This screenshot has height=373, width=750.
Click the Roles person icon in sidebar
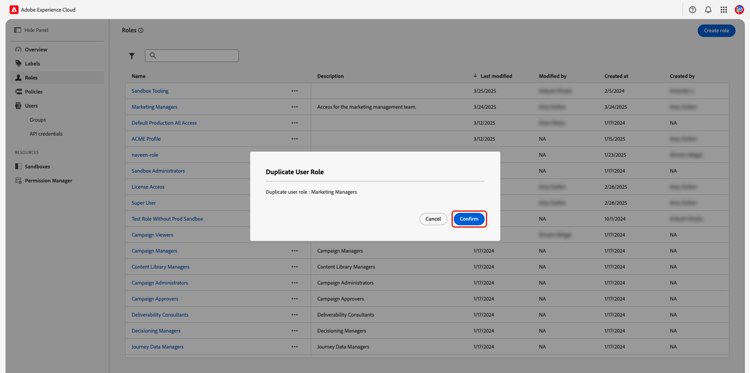18,77
